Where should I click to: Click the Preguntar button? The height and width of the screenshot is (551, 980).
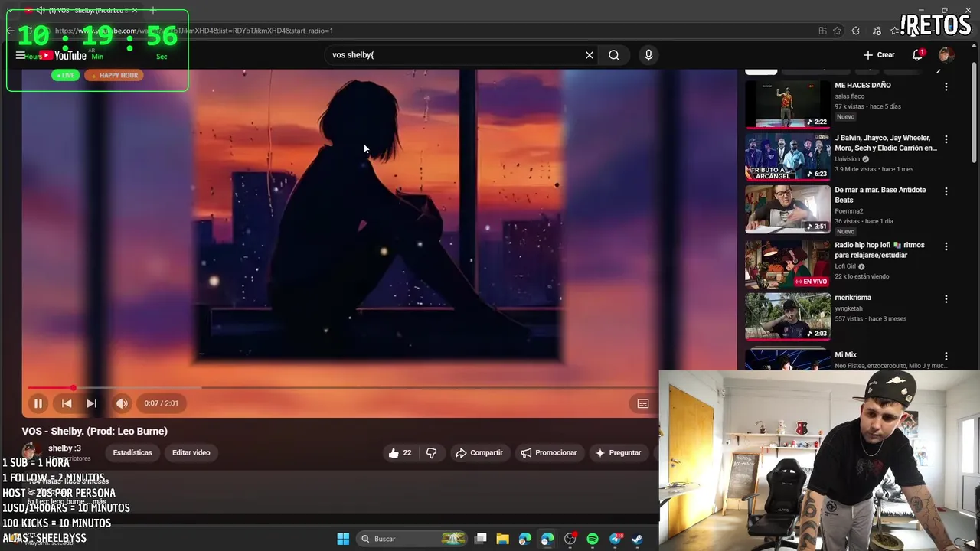[x=619, y=453]
